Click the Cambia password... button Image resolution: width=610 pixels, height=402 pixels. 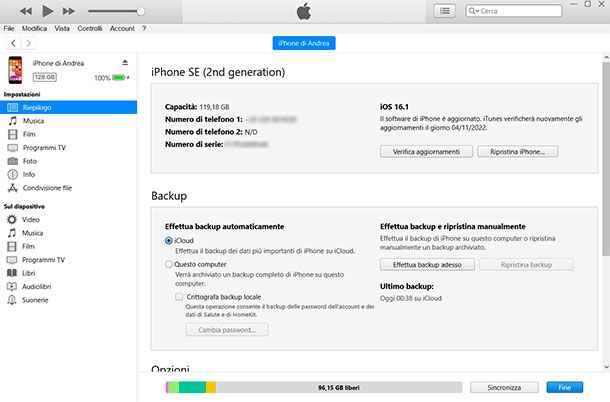pyautogui.click(x=227, y=330)
